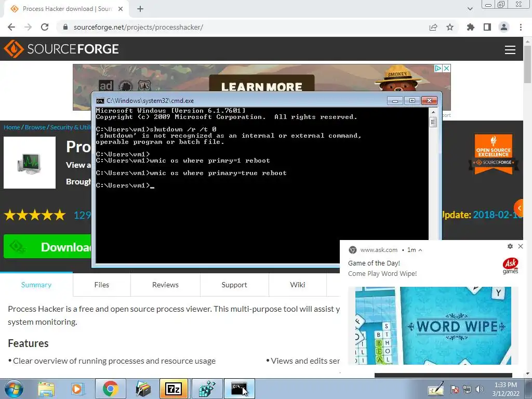Open the cubes taskbar icon
The image size is (532, 399).
[207, 389]
